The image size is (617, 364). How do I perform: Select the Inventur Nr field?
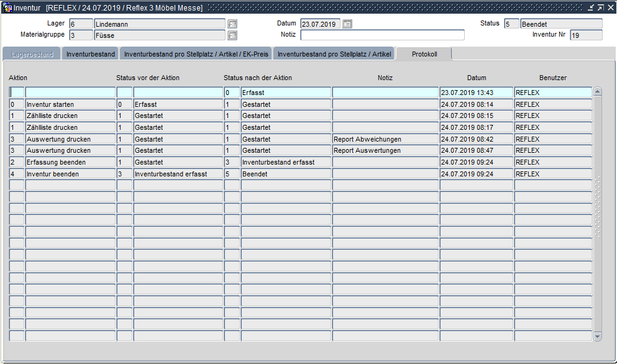click(x=585, y=35)
